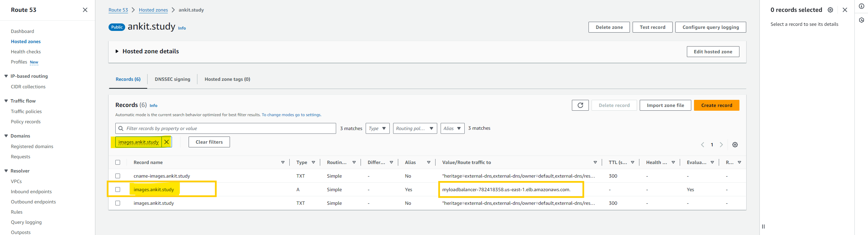Screen dimensions: 868x235
Task: Sort by Differentiator column arrow
Action: point(391,162)
